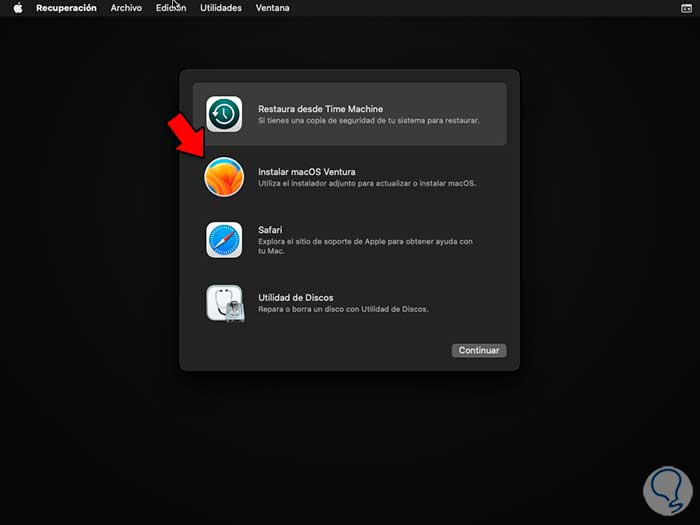Click the Time Machine icon
The width and height of the screenshot is (700, 525).
224,114
